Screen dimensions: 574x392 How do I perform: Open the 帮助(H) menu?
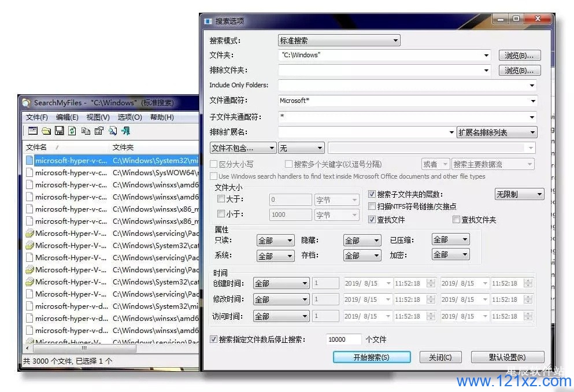162,117
